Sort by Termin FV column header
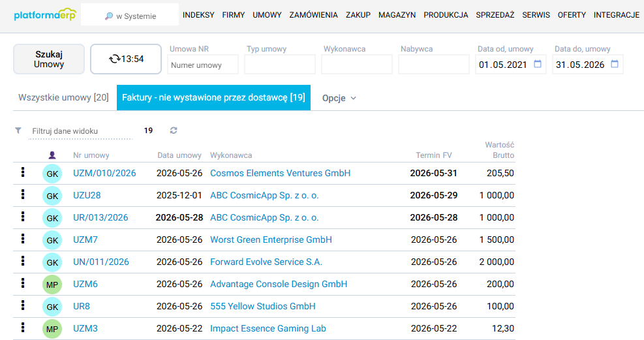The image size is (644, 340). [x=434, y=155]
